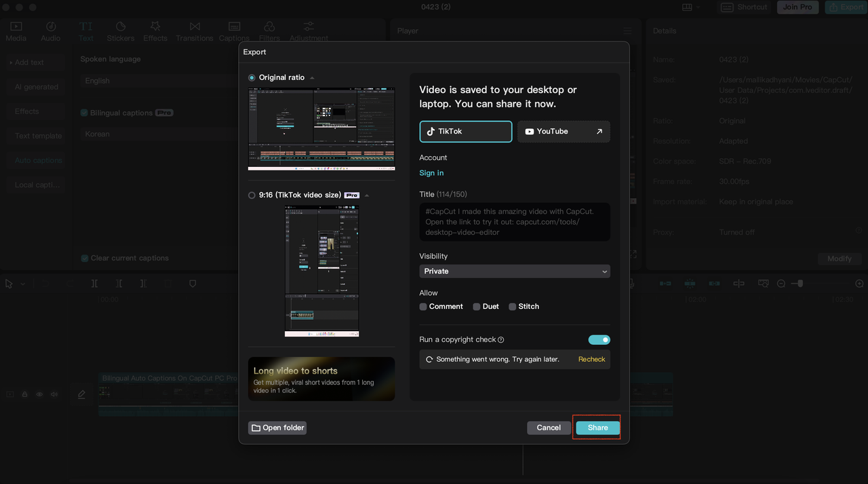Click the Sign in link
The height and width of the screenshot is (484, 868).
(x=431, y=173)
